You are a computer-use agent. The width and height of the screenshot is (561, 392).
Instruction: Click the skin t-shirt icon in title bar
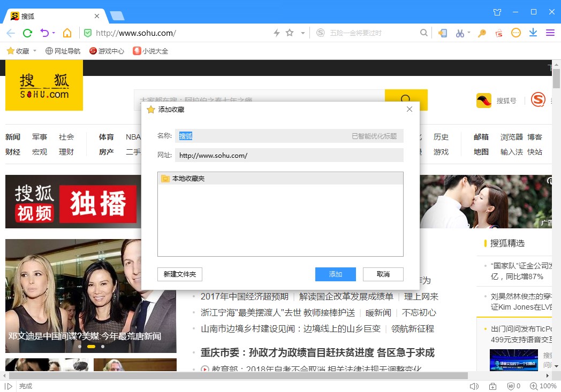coord(497,12)
